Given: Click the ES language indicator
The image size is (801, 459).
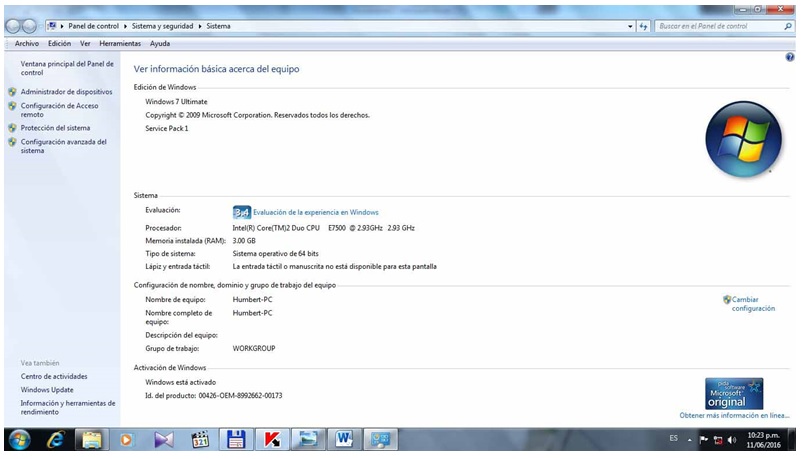Looking at the screenshot, I should (673, 438).
